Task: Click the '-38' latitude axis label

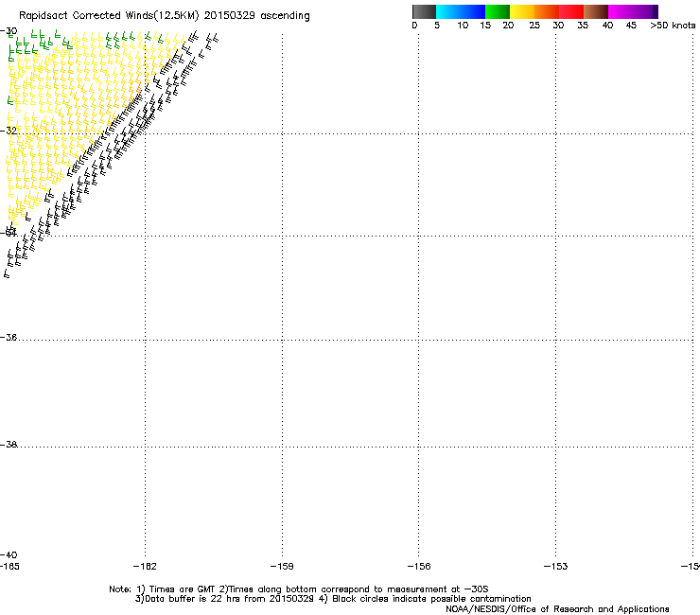Action: [x=9, y=445]
